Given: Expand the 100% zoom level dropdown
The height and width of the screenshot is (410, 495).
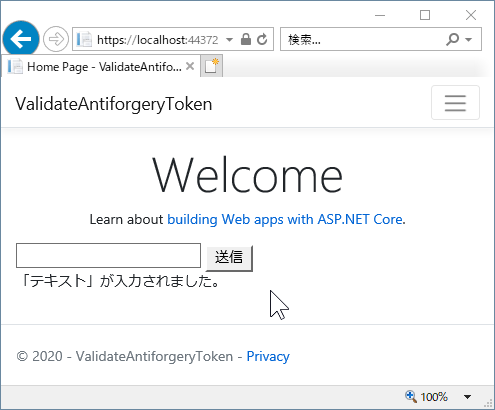Looking at the screenshot, I should (467, 397).
